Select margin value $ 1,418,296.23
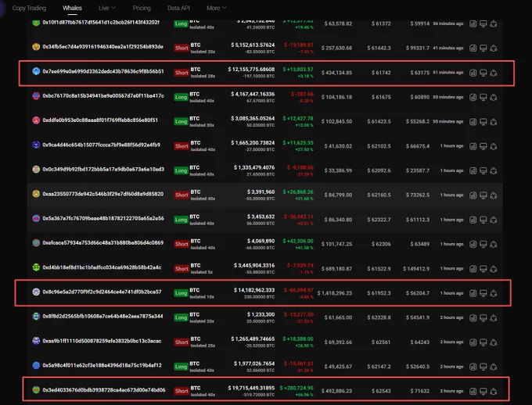The width and height of the screenshot is (532, 405). pos(335,293)
